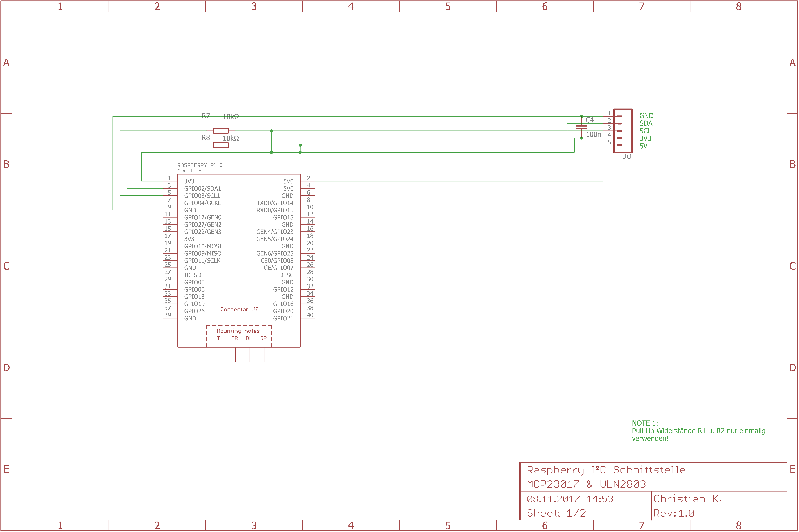Click the 10kΩ value beside R7
Viewport: 799px width, 532px height.
pos(231,117)
